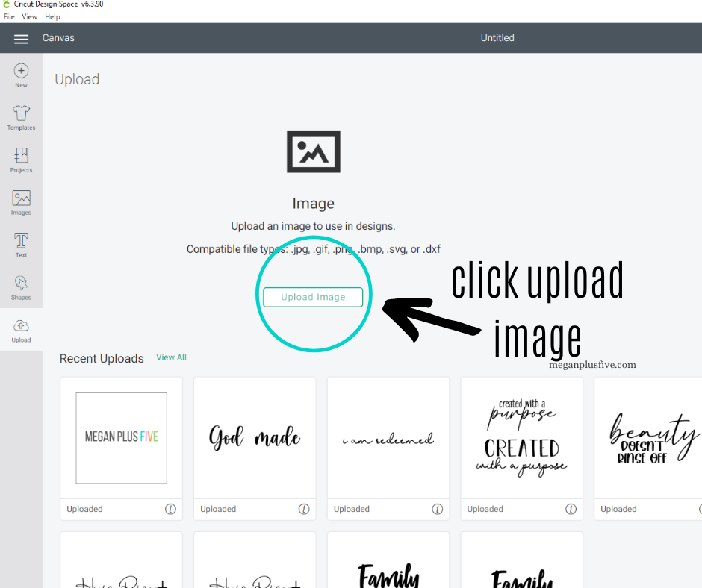Open the File menu
The width and height of the screenshot is (702, 588).
[x=9, y=16]
